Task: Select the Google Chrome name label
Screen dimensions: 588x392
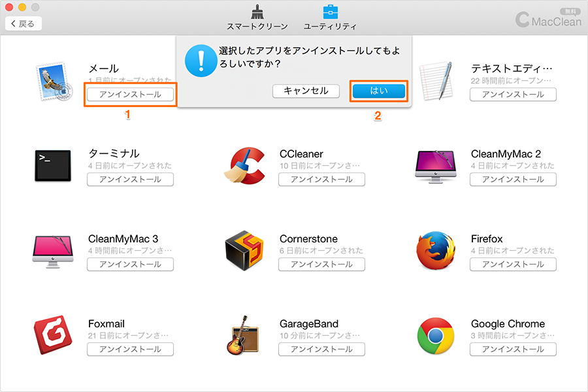Action: [508, 324]
